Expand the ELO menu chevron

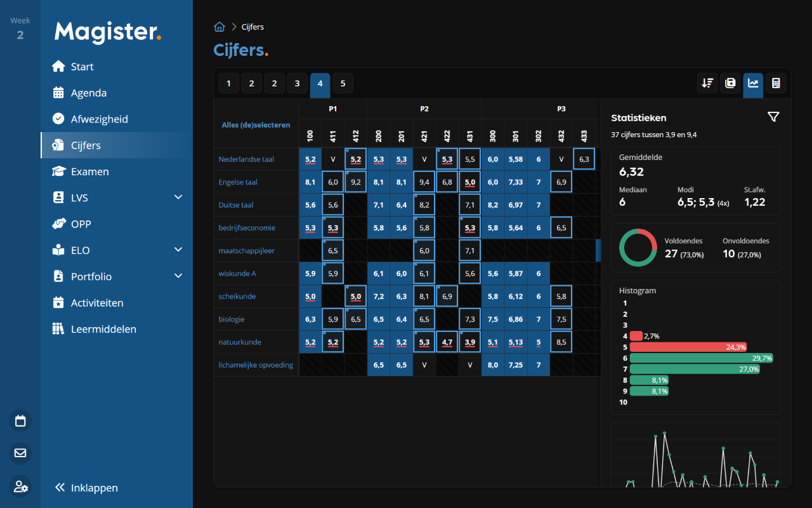[x=178, y=250]
